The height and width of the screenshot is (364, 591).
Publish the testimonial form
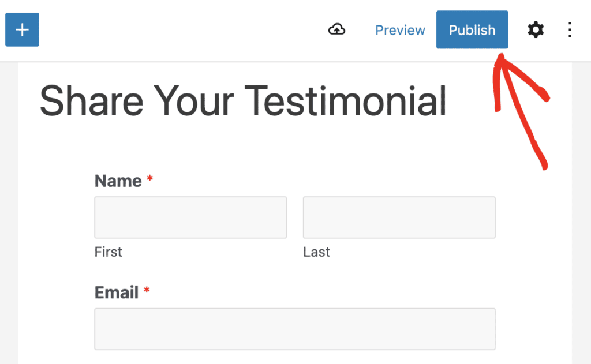pos(472,29)
